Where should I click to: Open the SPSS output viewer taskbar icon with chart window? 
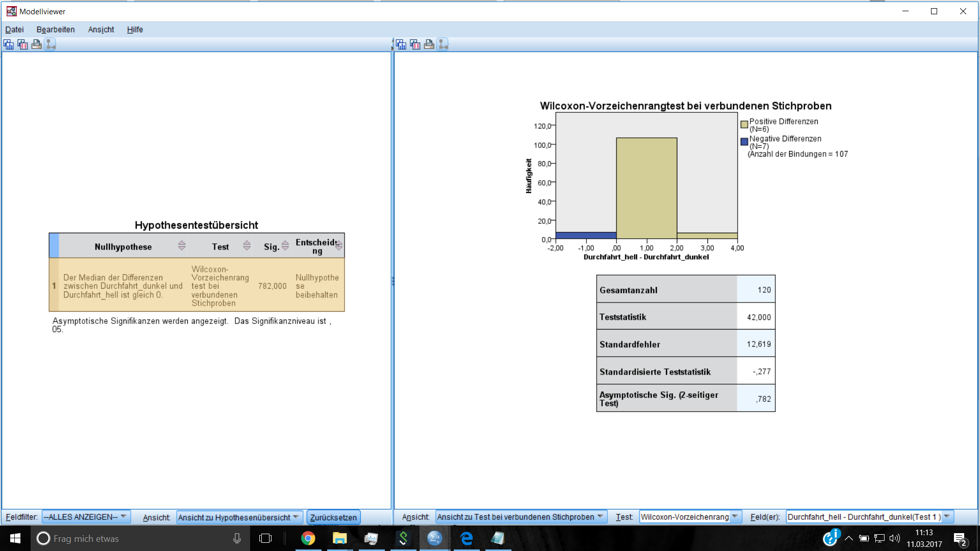pos(372,538)
